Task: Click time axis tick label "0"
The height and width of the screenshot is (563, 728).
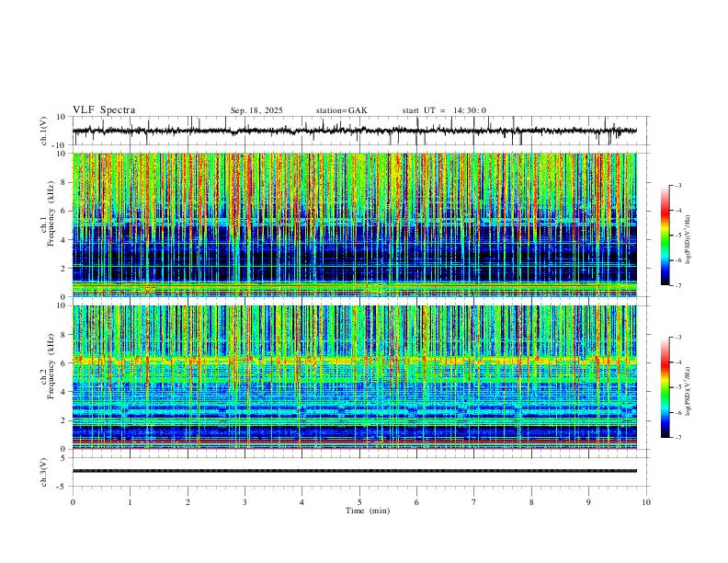Action: click(73, 502)
